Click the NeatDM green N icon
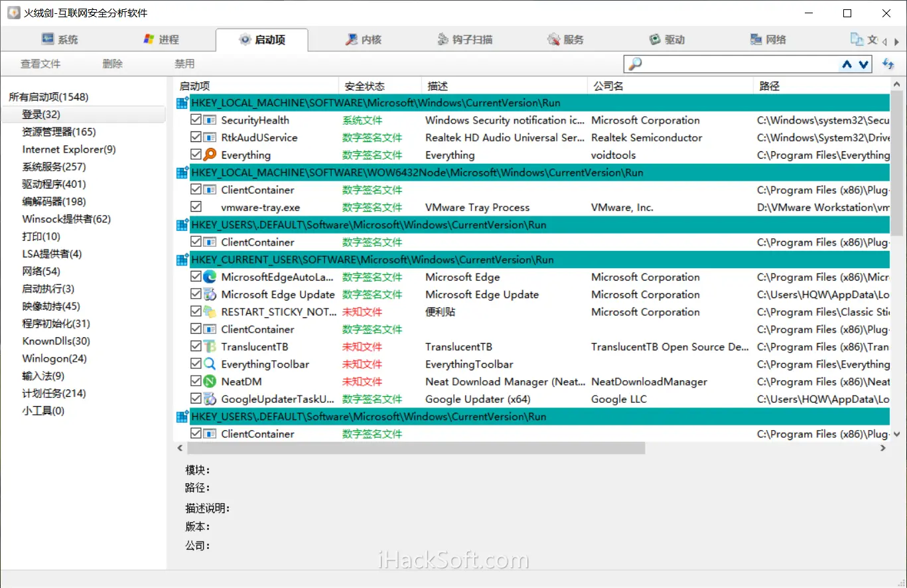907x588 pixels. [x=210, y=382]
